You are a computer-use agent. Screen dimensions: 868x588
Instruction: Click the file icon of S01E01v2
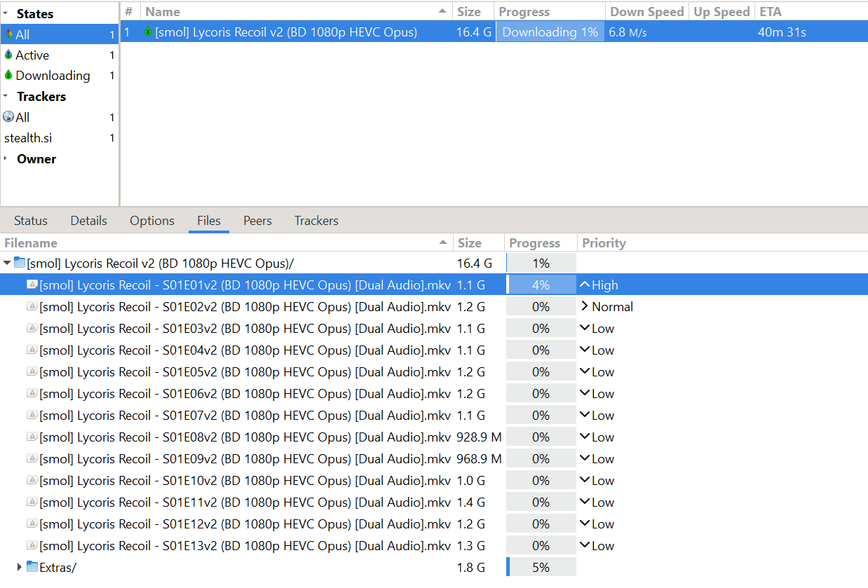[x=32, y=285]
